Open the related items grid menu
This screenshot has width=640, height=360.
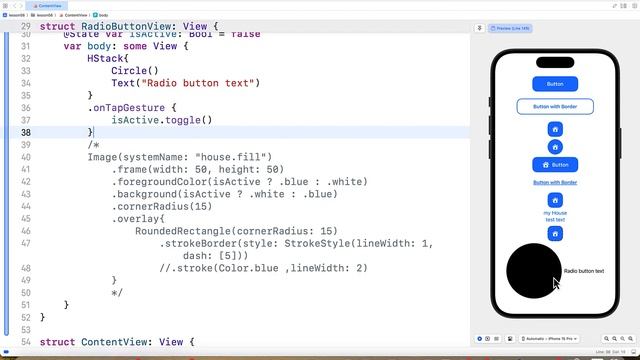coord(5,6)
